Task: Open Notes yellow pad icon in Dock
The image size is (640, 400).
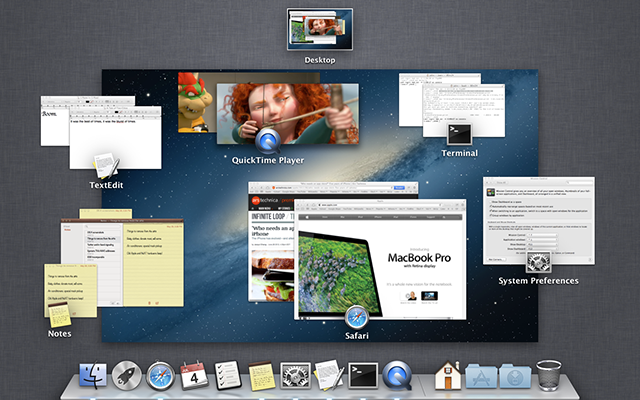Action: coord(262,376)
